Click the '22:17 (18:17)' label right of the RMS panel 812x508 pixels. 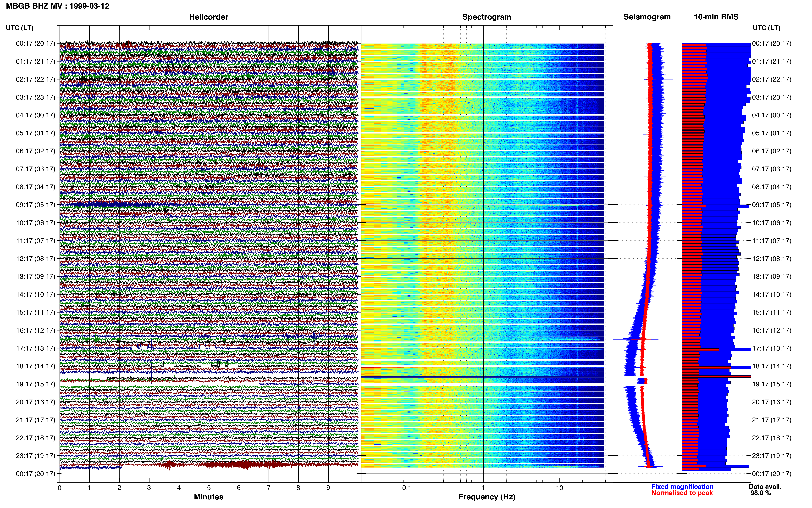pyautogui.click(x=772, y=438)
